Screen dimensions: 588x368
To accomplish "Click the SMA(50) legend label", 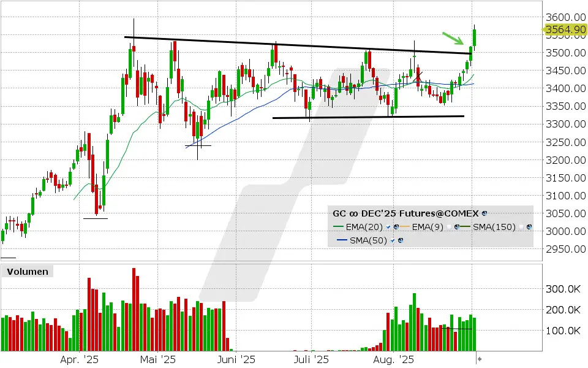I will (368, 240).
